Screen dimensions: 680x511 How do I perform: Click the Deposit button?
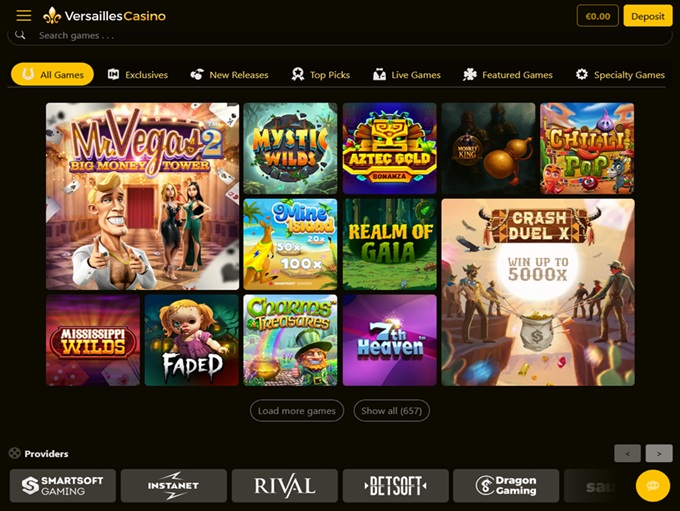pos(648,16)
